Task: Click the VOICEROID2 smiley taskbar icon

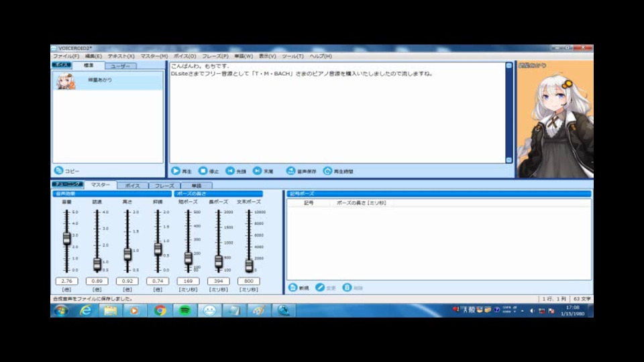Action: point(209,310)
